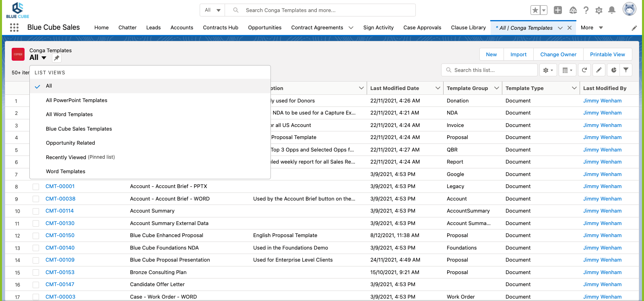The height and width of the screenshot is (301, 644).
Task: Open list view controls gear dropdown
Action: [548, 70]
